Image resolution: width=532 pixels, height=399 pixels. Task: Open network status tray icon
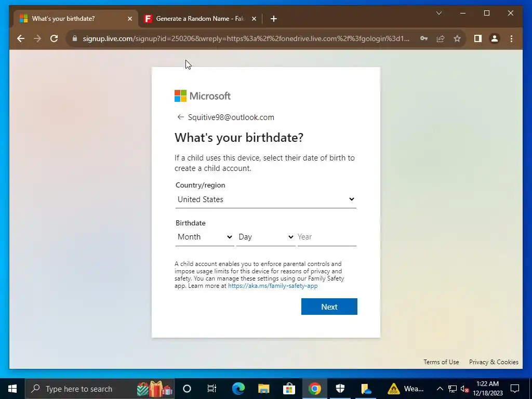[x=453, y=389]
